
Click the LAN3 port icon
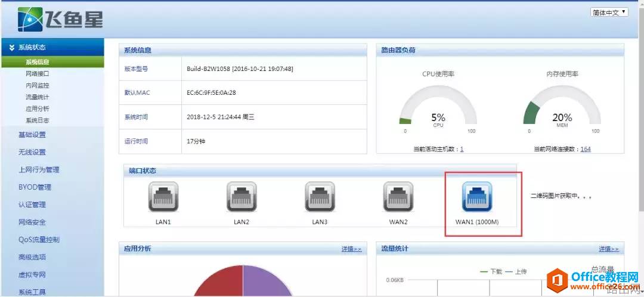tap(320, 197)
